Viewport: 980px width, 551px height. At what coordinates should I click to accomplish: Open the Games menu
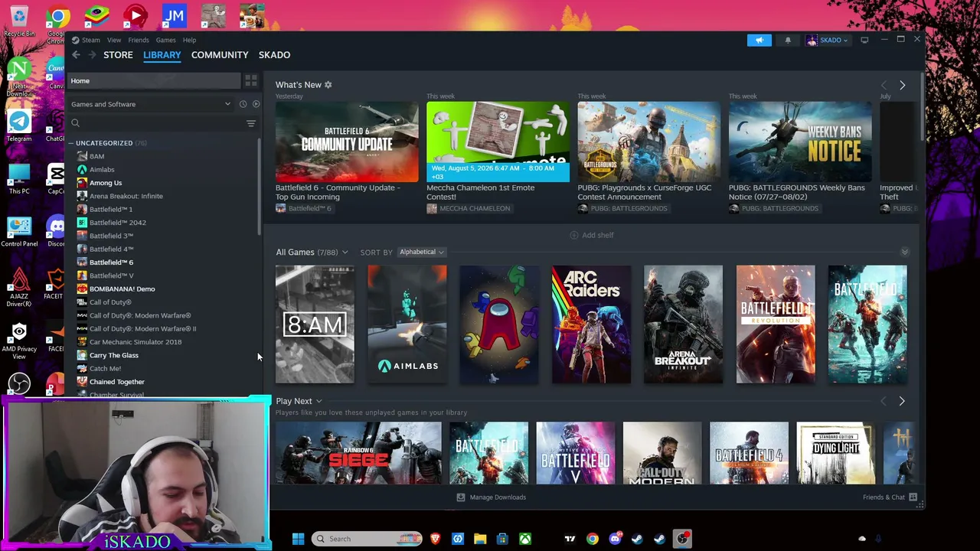click(166, 40)
